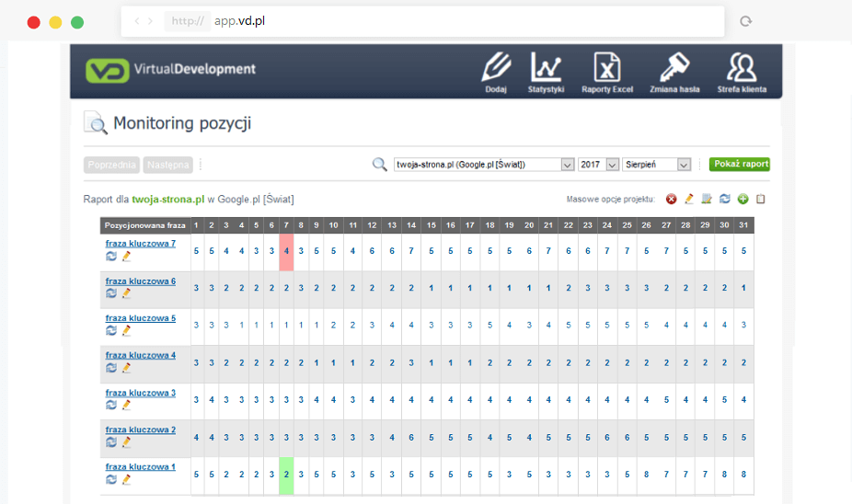Open the fraza kluczowa 2 link
Viewport: 852px width, 504px height.
[x=140, y=430]
